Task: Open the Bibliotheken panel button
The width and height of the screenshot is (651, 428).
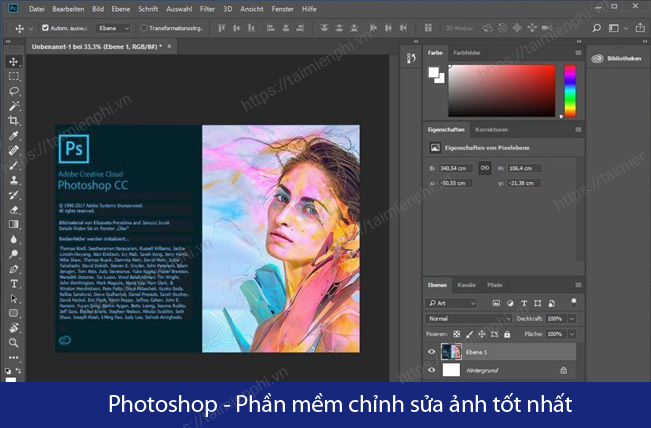Action: tap(617, 59)
